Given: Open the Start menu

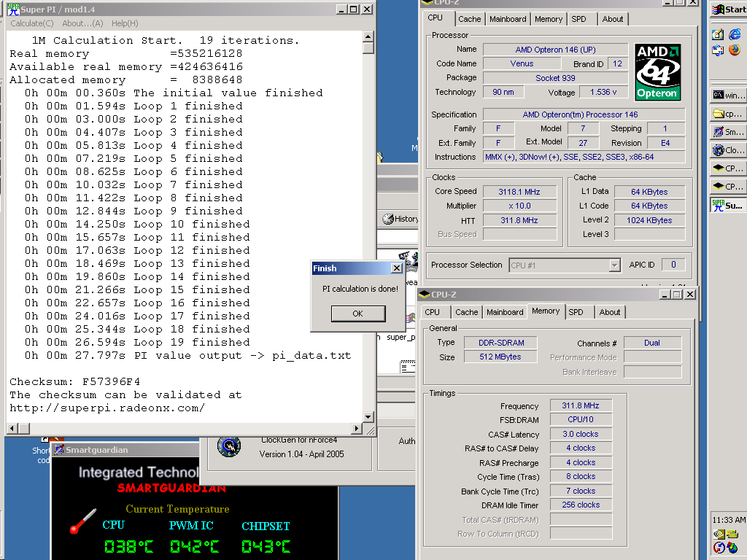Looking at the screenshot, I should pyautogui.click(x=729, y=9).
